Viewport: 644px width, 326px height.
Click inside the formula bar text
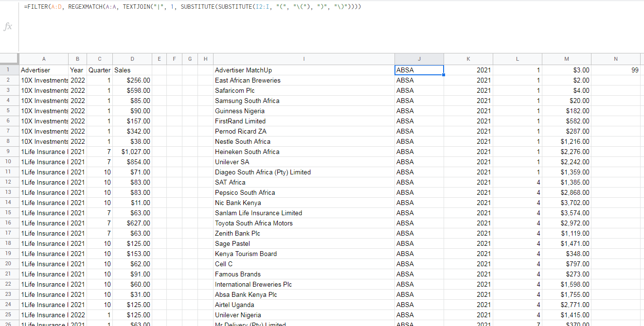coord(192,7)
